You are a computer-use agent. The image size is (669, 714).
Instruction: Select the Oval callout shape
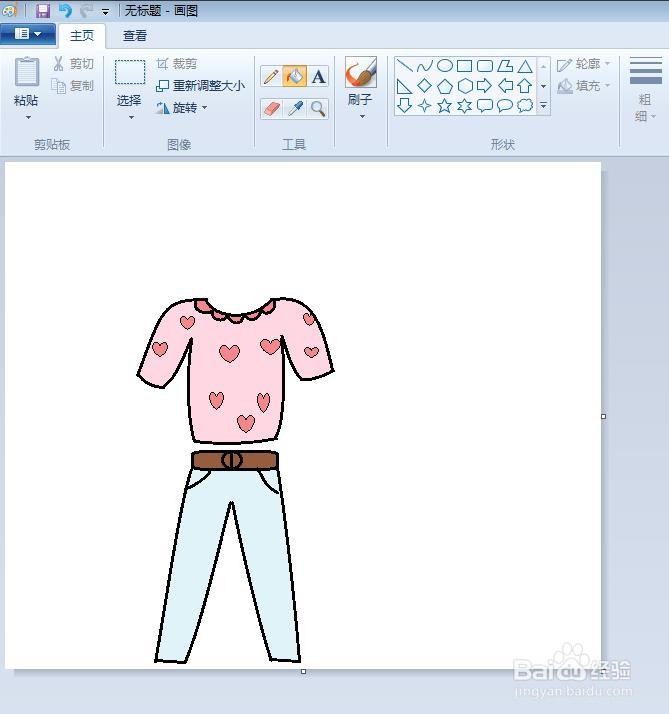pos(505,106)
